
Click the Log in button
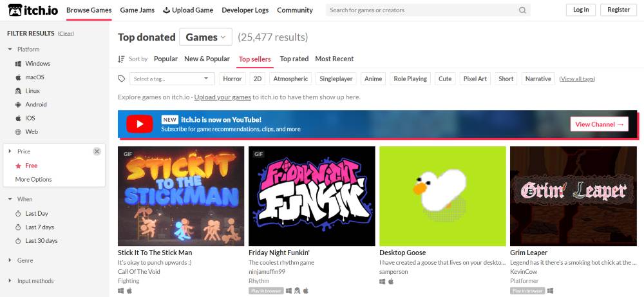point(581,10)
